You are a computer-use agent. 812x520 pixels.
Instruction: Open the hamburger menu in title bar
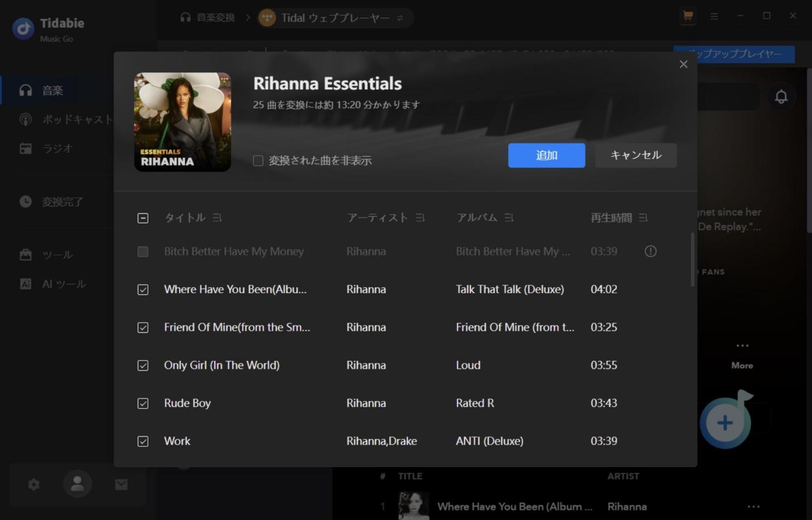click(714, 16)
